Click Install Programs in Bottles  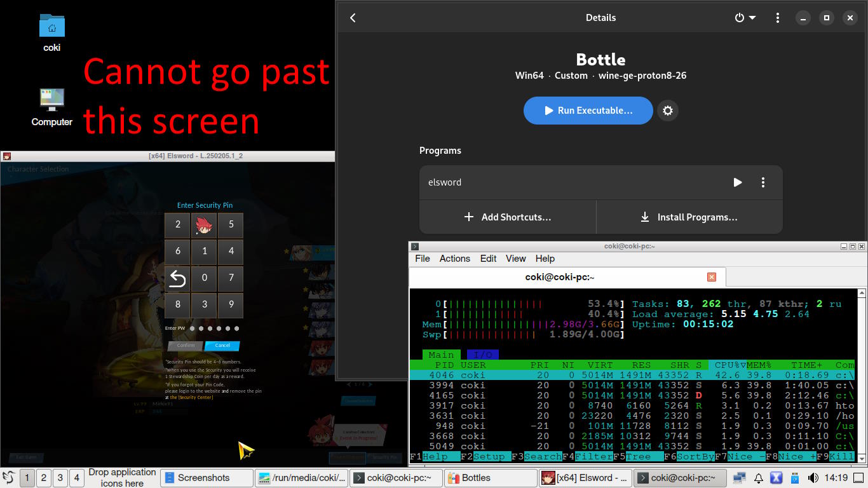pos(689,217)
